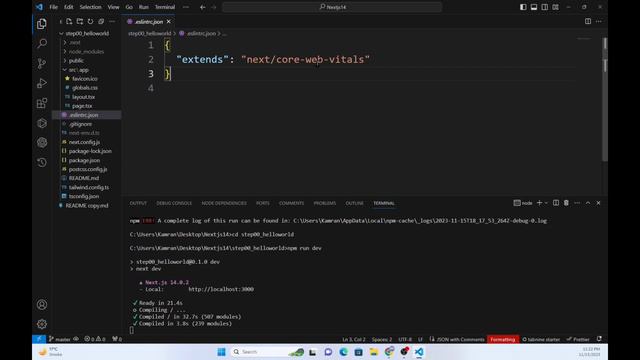Navigate back with the arrow button

(202, 7)
